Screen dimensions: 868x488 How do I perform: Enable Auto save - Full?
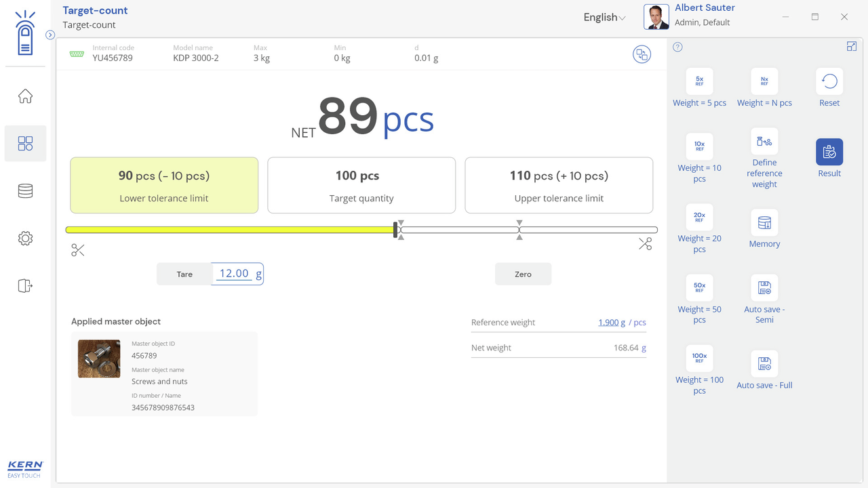pyautogui.click(x=764, y=364)
